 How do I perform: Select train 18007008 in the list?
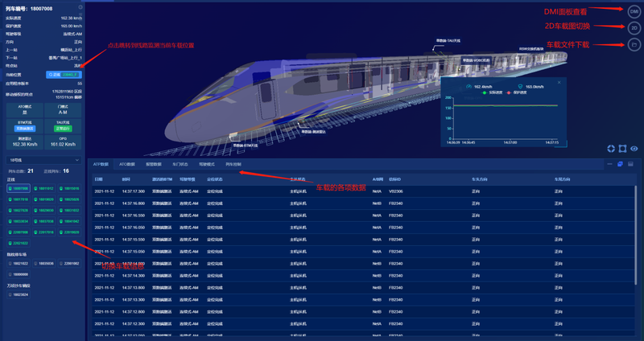(19, 188)
